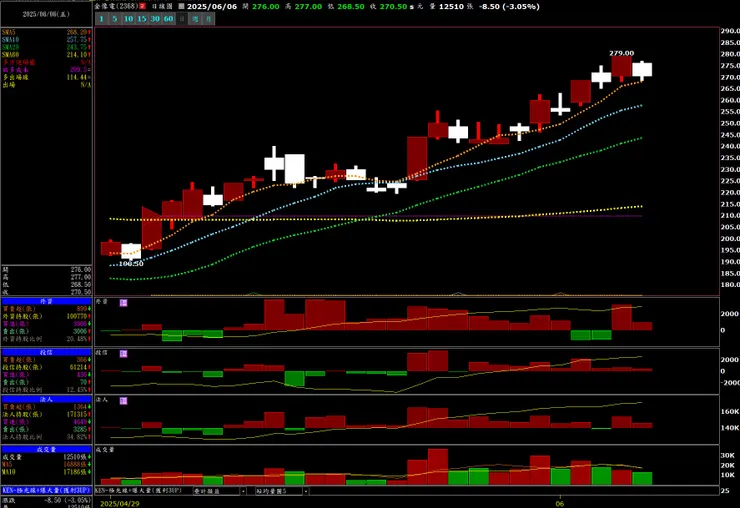
Task: Click the 2025/04/29 date label on the time axis
Action: point(120,504)
